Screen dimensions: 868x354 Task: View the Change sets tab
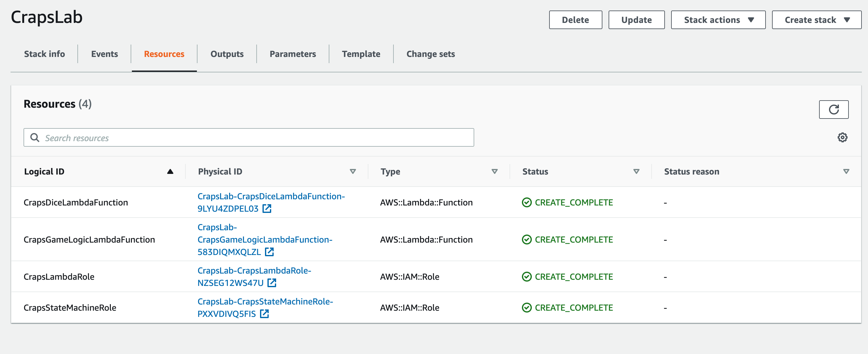[431, 54]
